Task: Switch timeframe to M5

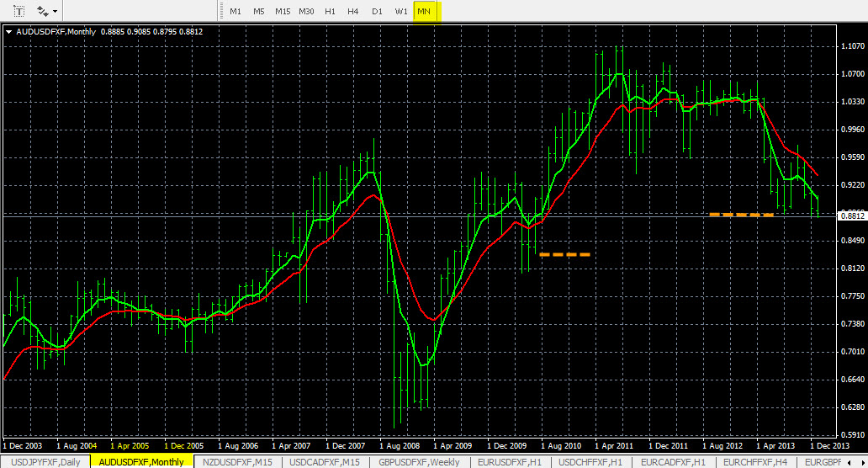Action: 258,11
